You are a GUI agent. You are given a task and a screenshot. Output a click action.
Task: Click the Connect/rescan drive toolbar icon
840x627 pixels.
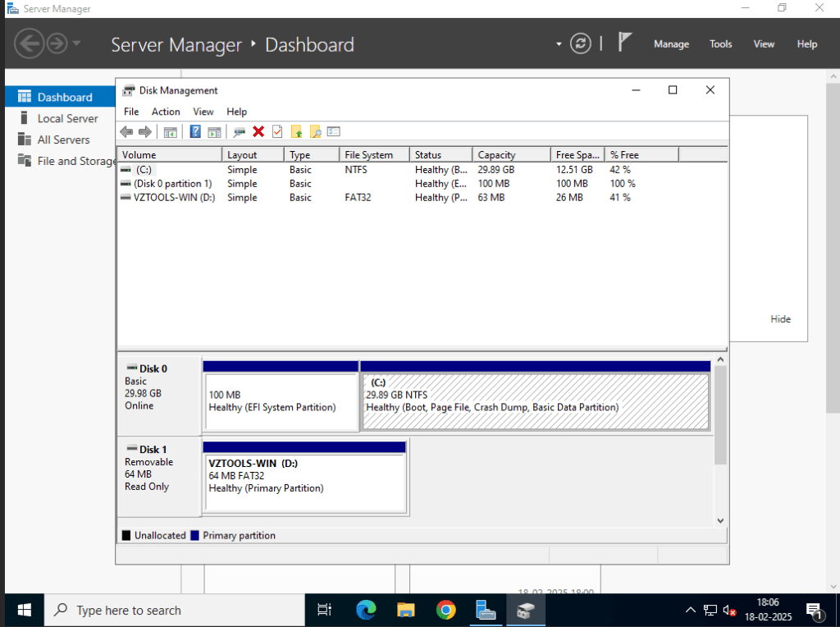tap(240, 132)
